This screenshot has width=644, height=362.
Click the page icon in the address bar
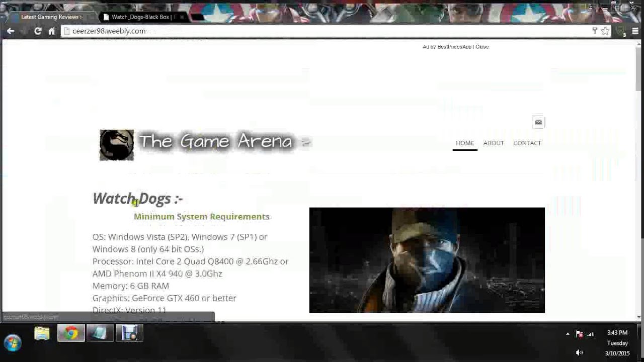tap(66, 31)
